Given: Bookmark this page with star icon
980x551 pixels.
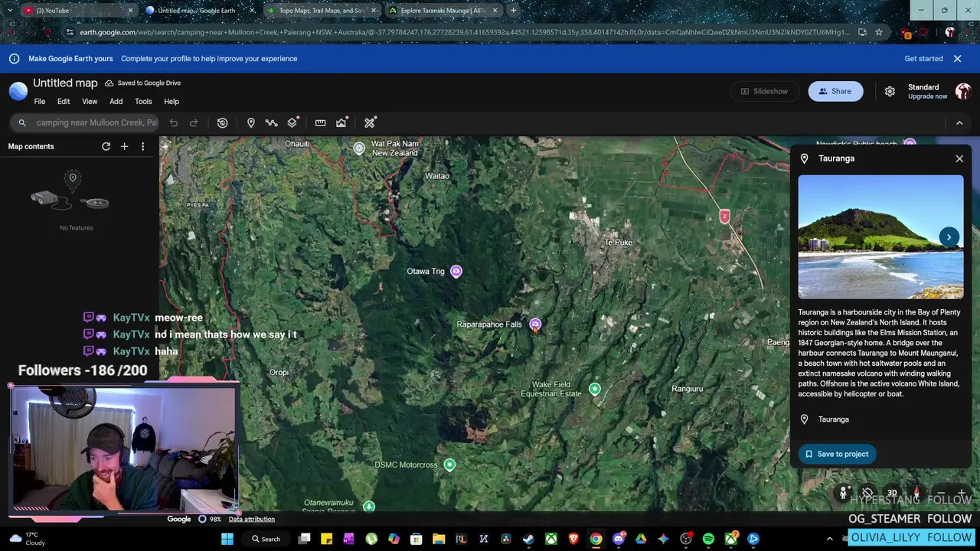Looking at the screenshot, I should click(879, 32).
